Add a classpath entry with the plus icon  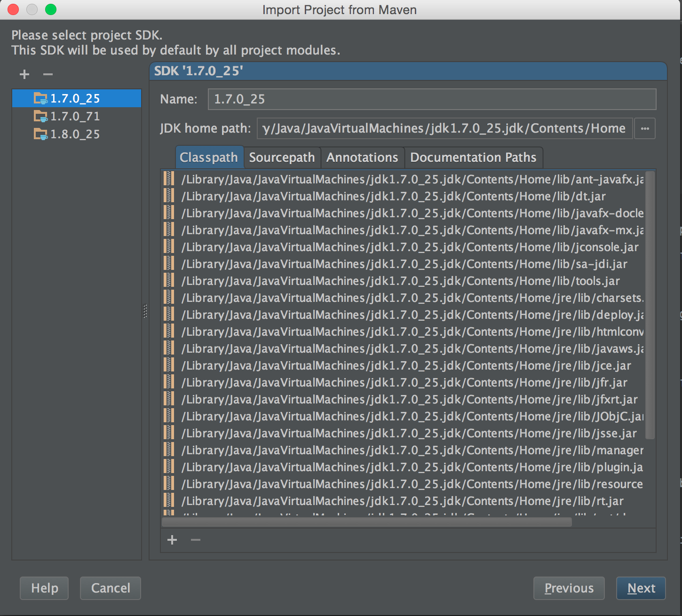pyautogui.click(x=172, y=540)
